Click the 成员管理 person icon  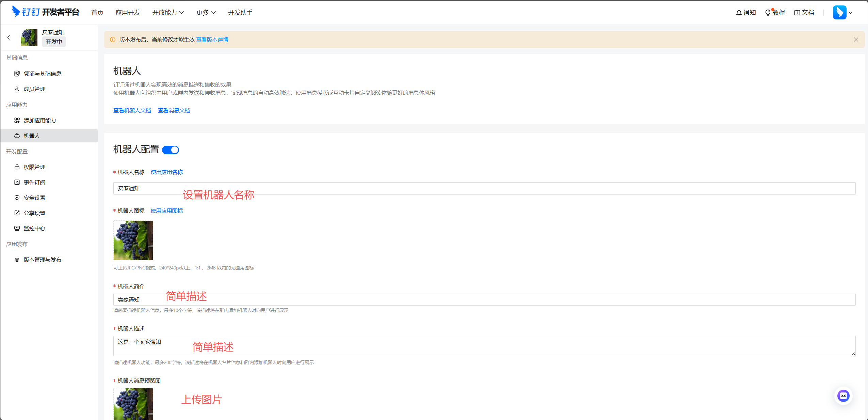[17, 89]
